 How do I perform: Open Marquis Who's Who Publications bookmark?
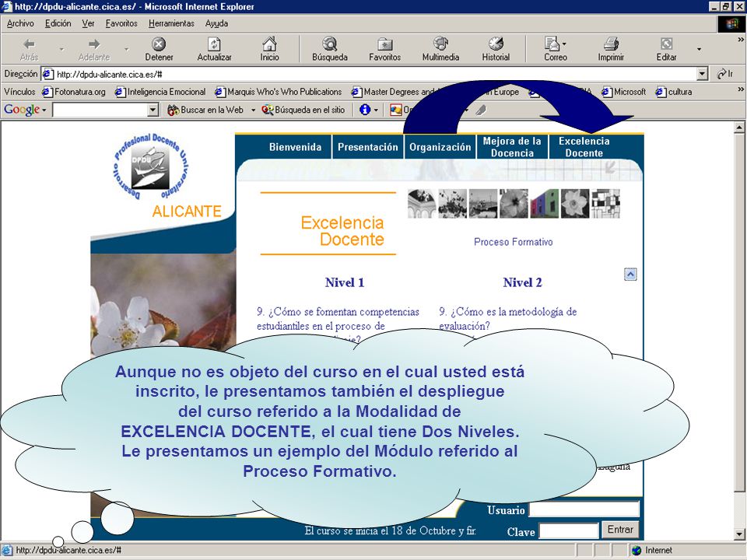point(279,92)
